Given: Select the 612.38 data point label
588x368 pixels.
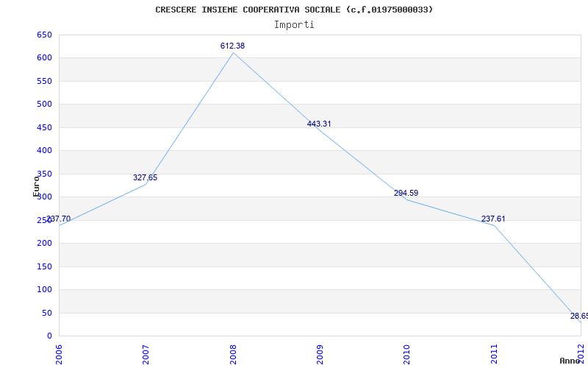Looking at the screenshot, I should click(x=232, y=46).
